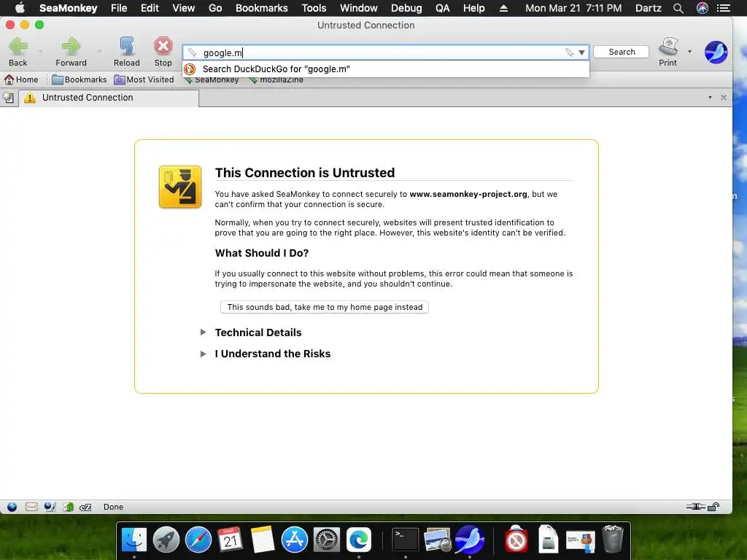Click the Dartz user name in menu bar

(x=649, y=8)
